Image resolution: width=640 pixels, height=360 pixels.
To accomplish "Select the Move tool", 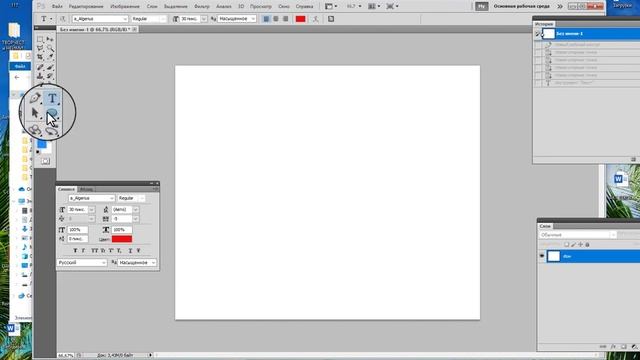I will [50, 39].
